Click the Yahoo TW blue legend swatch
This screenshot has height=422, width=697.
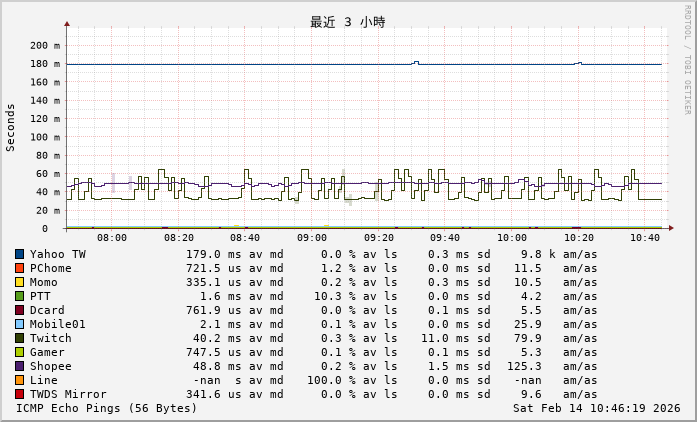(19, 254)
